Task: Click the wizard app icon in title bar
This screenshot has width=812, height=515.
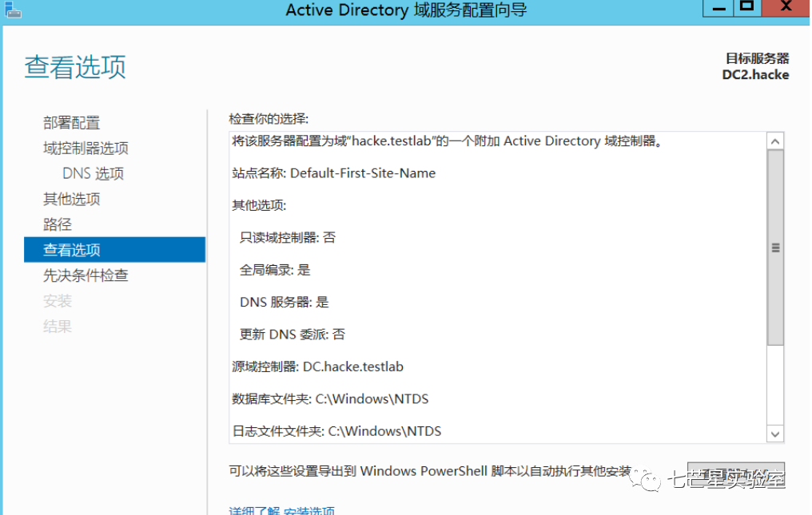Action: (x=13, y=10)
